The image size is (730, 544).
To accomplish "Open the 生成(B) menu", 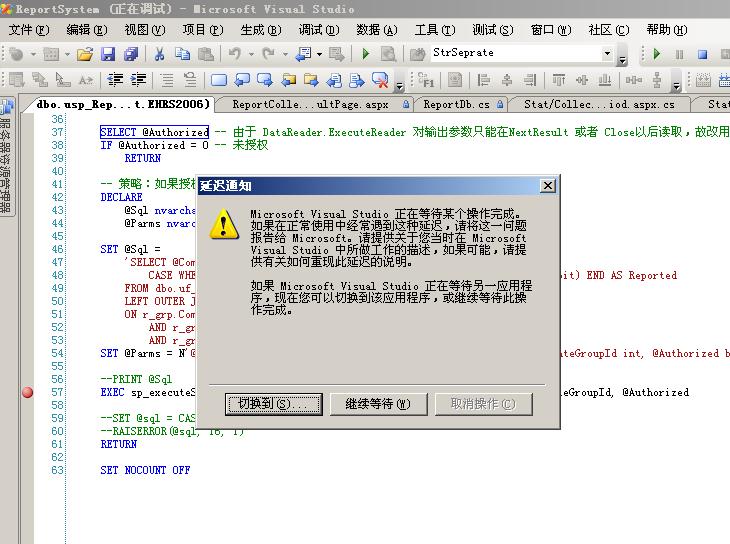I will point(261,30).
